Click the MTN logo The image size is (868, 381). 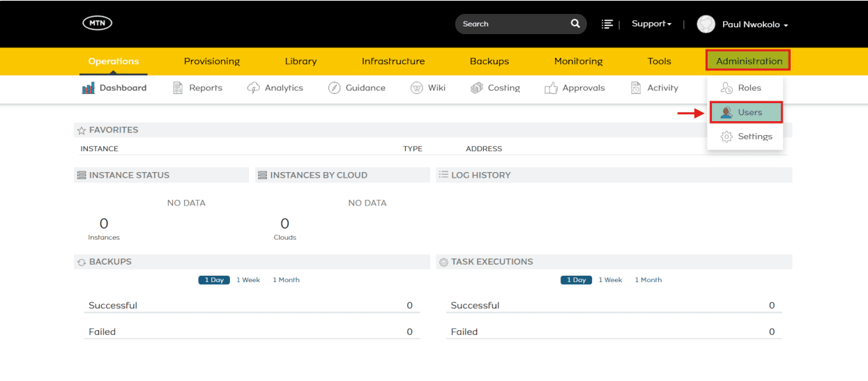click(x=97, y=23)
